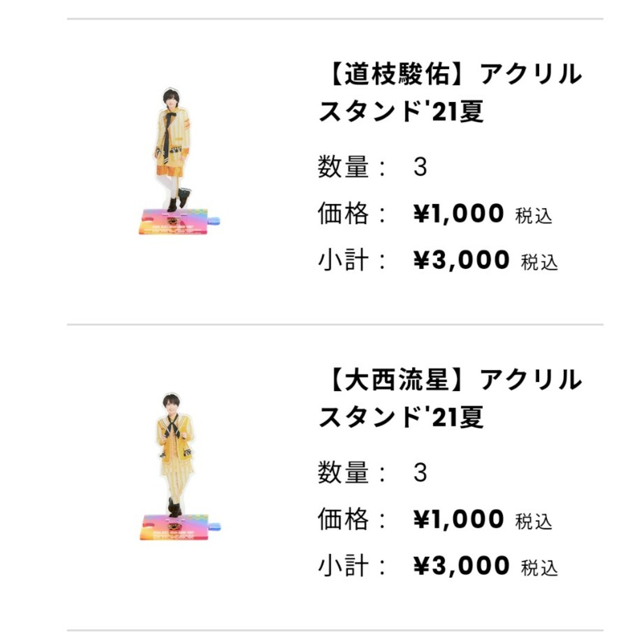This screenshot has width=644, height=644.
Task: Click the ¥1,000 price of 大西流星 item
Action: point(459,519)
